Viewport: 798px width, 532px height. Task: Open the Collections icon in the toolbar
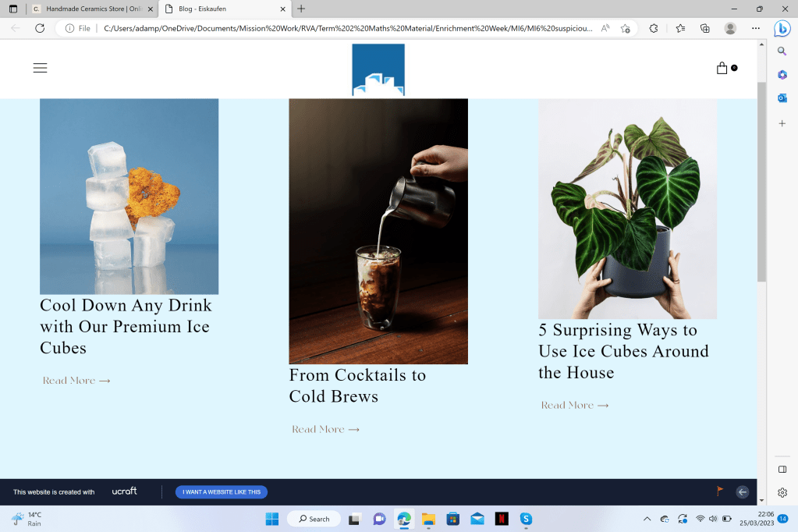(x=705, y=29)
